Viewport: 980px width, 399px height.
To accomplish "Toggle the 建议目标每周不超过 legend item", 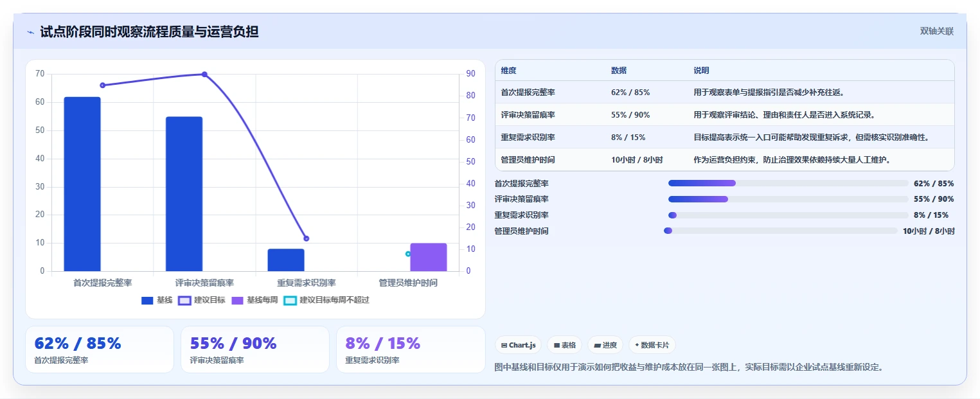I will [326, 300].
